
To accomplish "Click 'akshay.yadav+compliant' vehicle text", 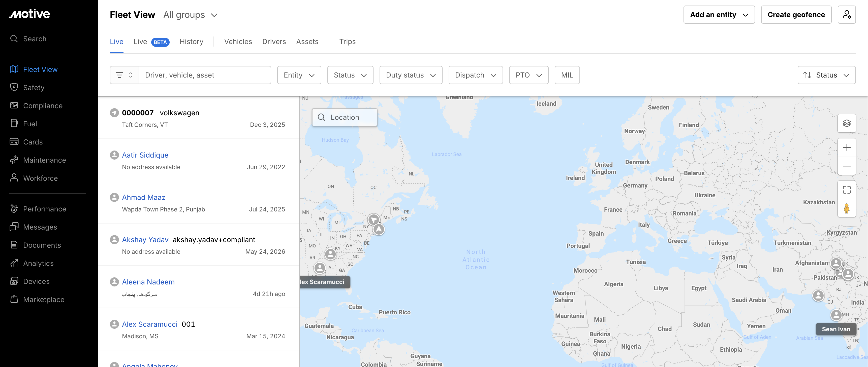I will 214,240.
